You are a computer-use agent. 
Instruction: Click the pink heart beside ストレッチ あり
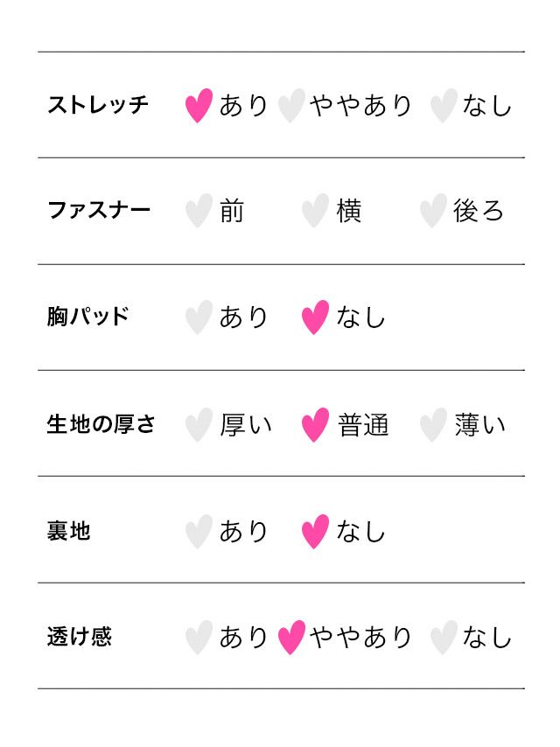(199, 106)
